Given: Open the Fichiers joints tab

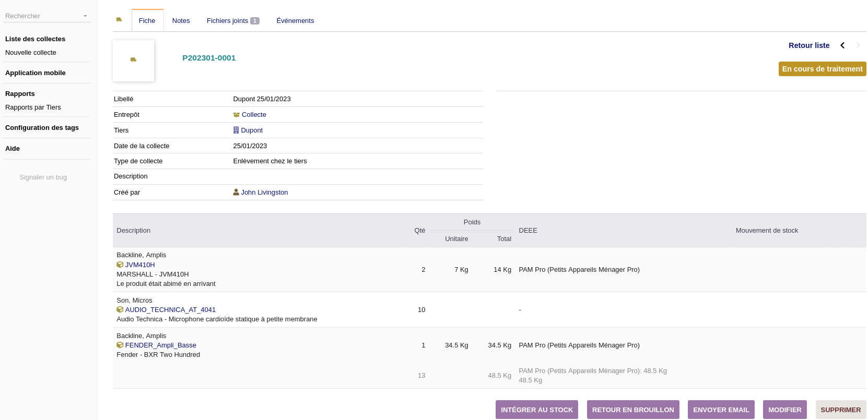Looking at the screenshot, I should 233,21.
